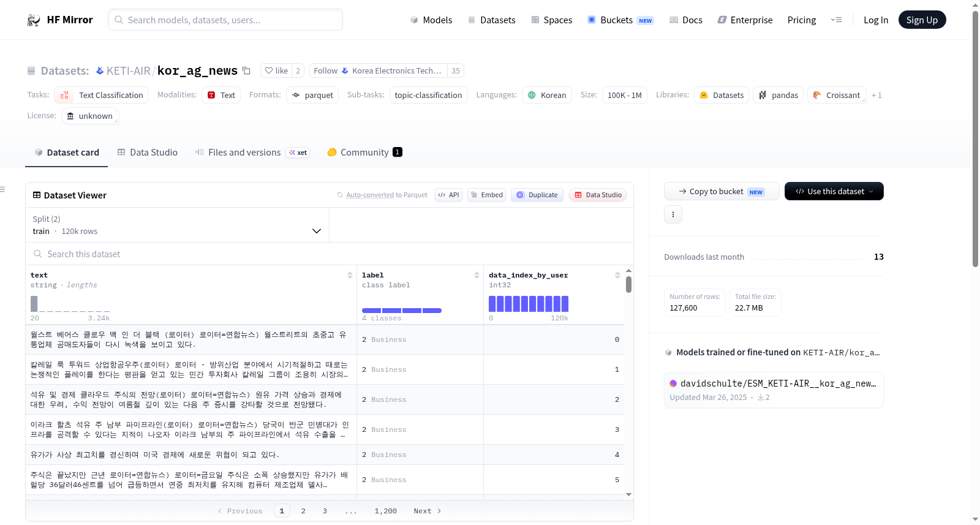Sort by the text column
Screen dimensions: 980x525
(x=350, y=275)
